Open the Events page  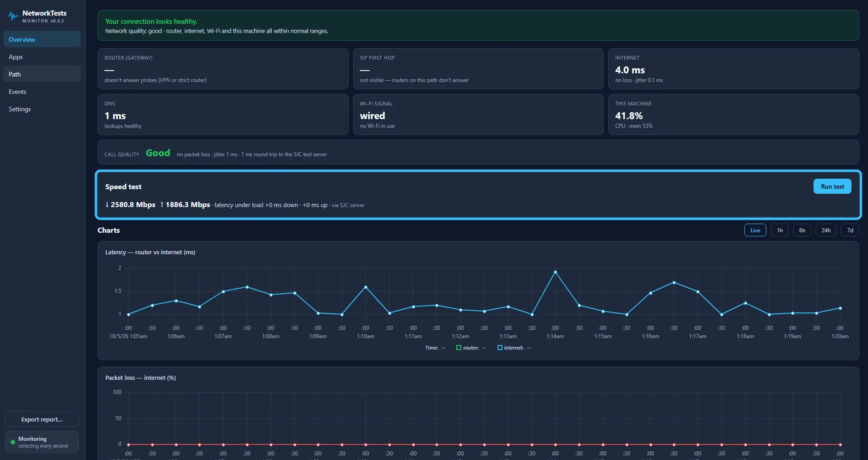[x=42, y=92]
